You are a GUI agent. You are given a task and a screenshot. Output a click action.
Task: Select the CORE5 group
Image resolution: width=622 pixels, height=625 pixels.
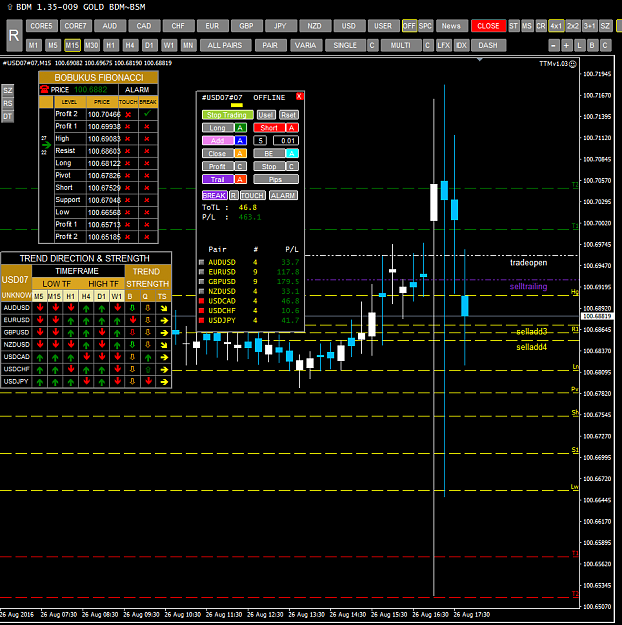pos(41,26)
